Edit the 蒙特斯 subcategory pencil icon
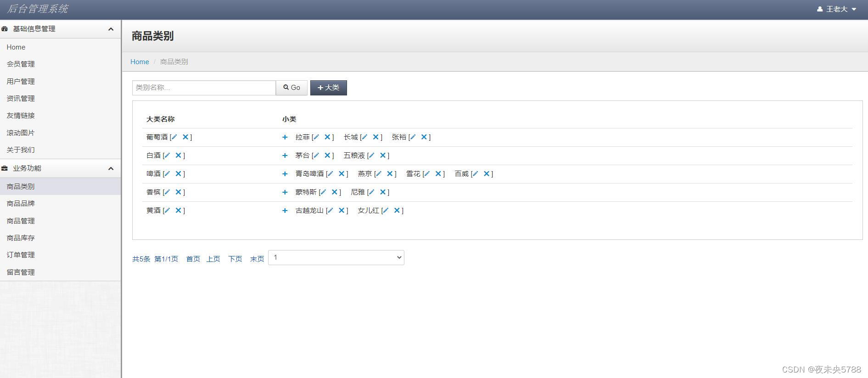This screenshot has width=868, height=378. pyautogui.click(x=323, y=192)
